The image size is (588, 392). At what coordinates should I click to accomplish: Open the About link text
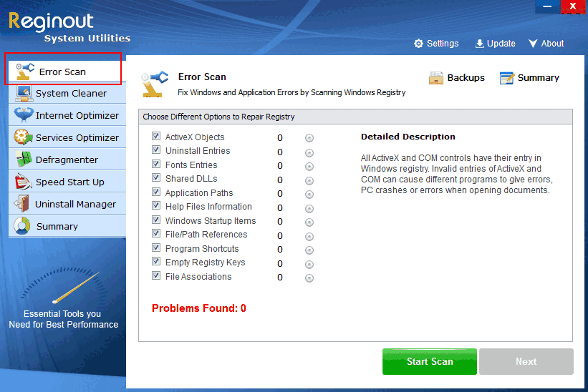(552, 44)
